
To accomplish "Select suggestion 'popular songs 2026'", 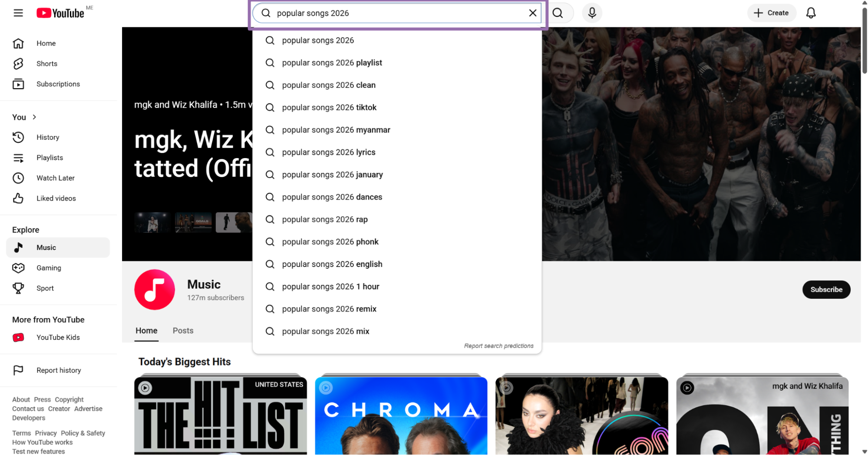I will coord(397,40).
